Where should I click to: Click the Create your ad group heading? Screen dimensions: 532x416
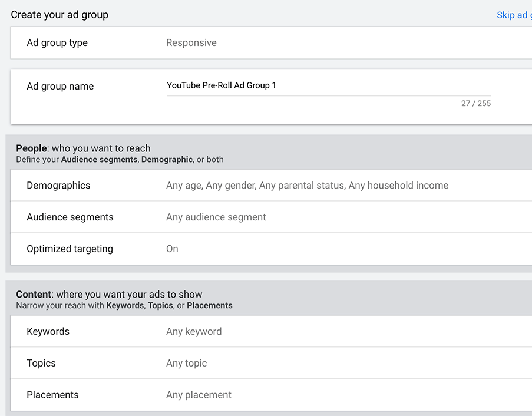pyautogui.click(x=60, y=15)
